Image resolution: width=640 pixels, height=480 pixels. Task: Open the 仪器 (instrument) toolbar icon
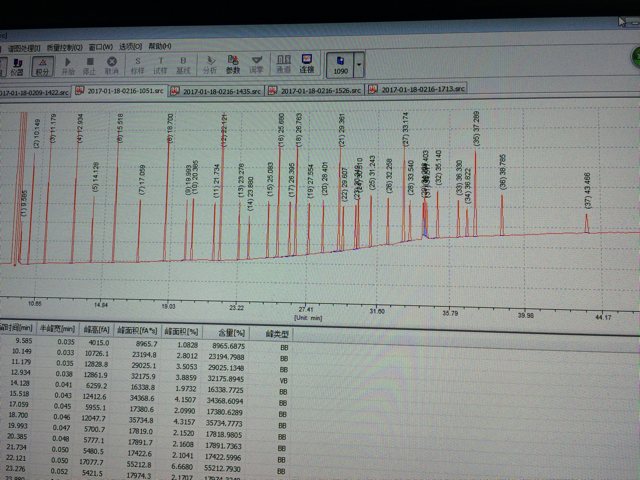(17, 67)
